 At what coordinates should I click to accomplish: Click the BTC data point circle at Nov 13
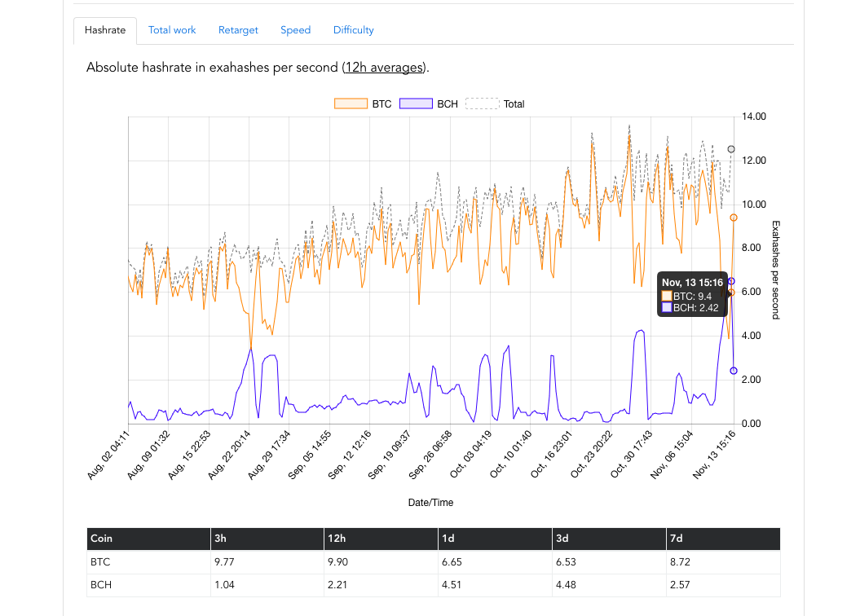(x=734, y=218)
